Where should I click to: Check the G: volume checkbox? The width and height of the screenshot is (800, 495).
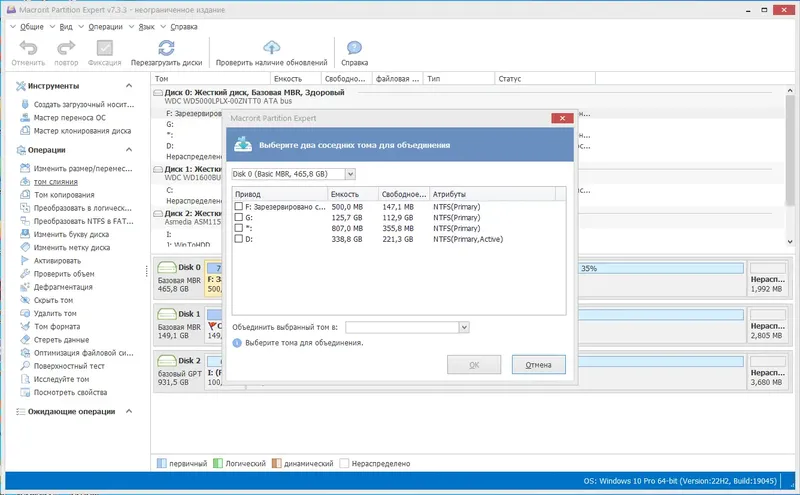click(x=238, y=217)
